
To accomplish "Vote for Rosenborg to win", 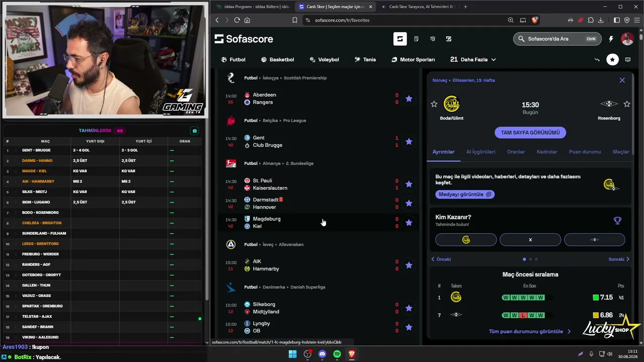I will 595,240.
